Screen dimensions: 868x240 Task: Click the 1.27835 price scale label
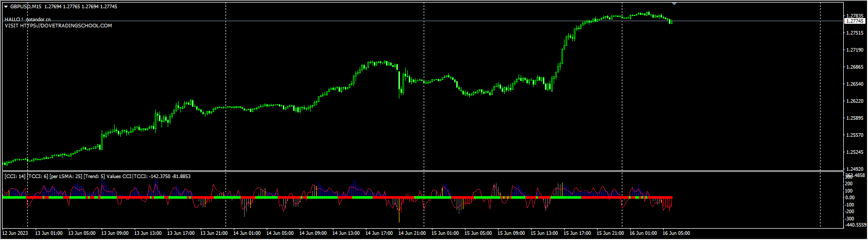coord(855,16)
